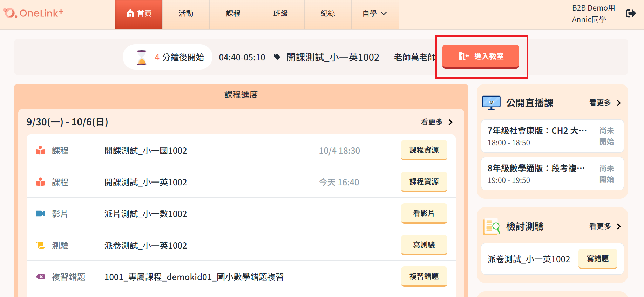Click the magnifier document icon of 檢討測驗
This screenshot has height=297, width=644.
(x=491, y=227)
